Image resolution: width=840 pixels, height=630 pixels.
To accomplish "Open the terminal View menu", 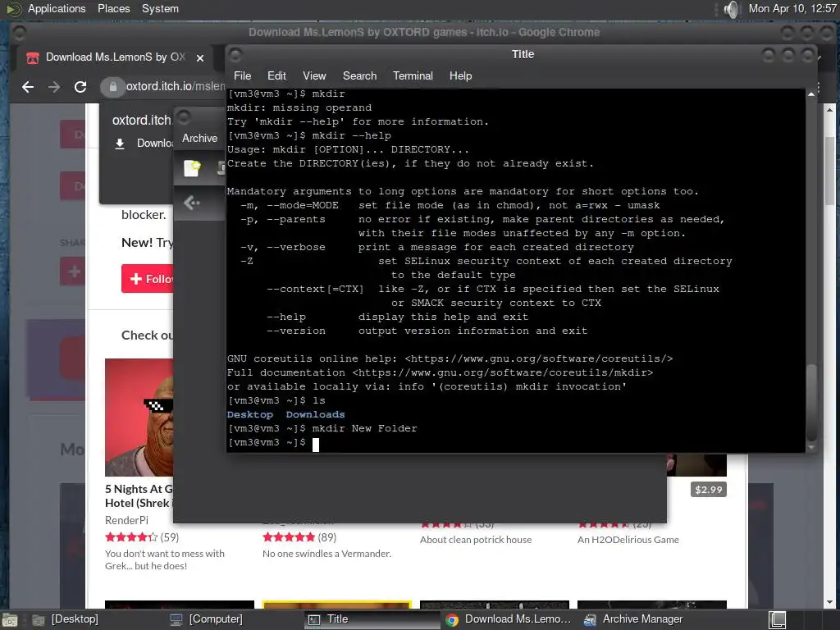I will (314, 76).
